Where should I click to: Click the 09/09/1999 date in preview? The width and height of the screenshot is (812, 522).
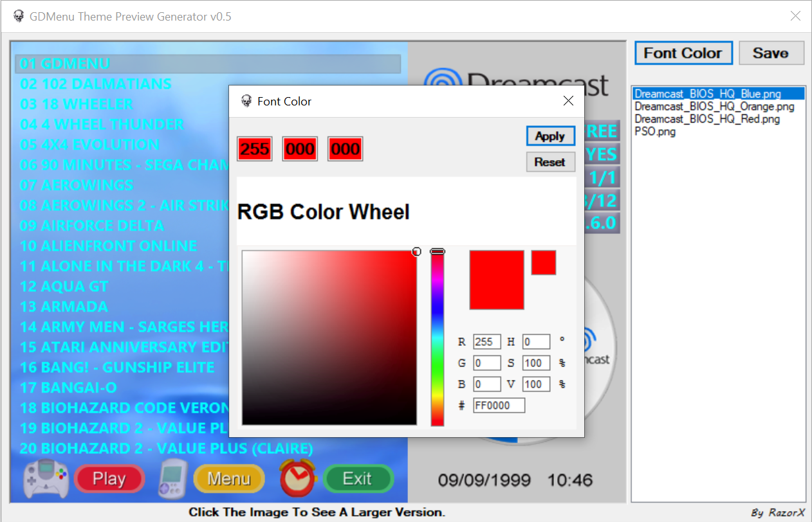pyautogui.click(x=484, y=480)
